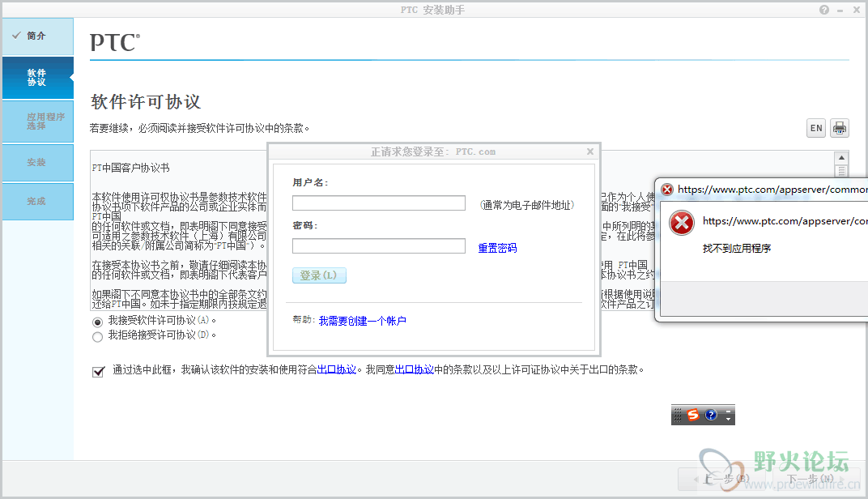Select 我接受软件许可协议 radio button
The image size is (868, 499).
97,322
